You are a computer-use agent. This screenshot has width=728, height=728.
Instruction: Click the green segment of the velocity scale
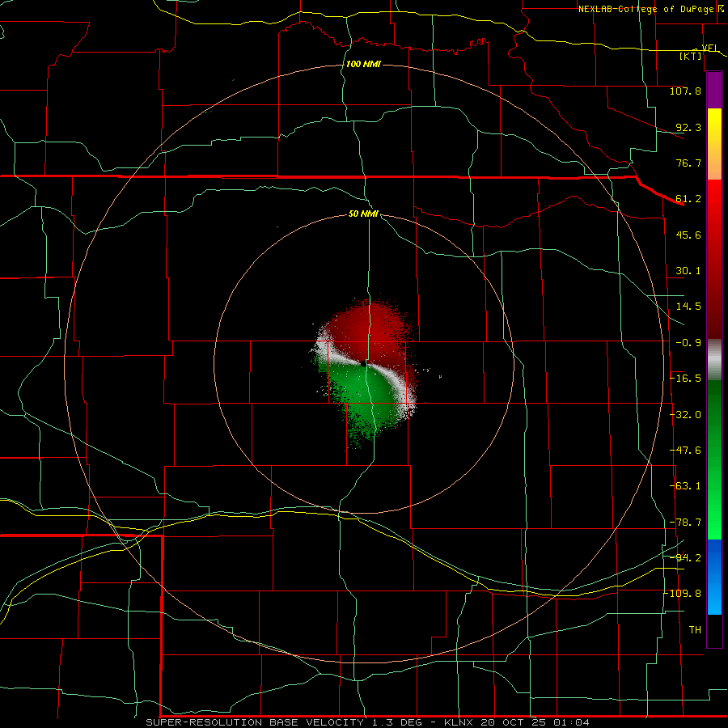pos(714,459)
